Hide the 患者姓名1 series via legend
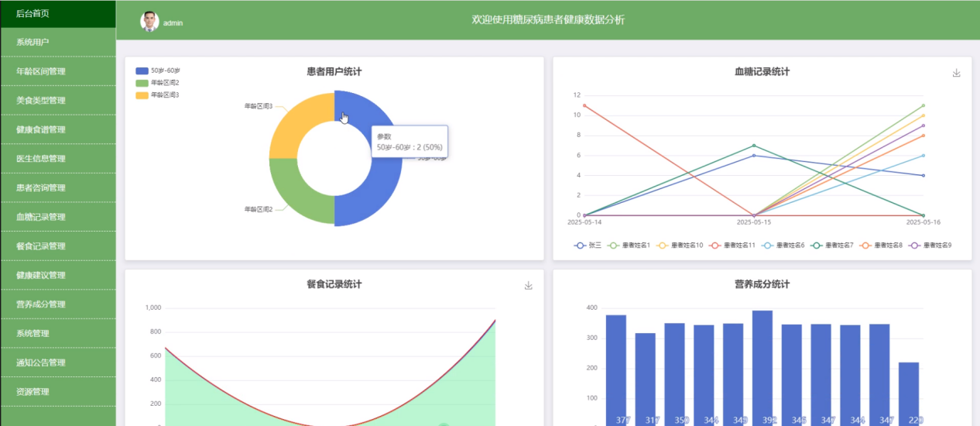The width and height of the screenshot is (980, 426). point(629,245)
